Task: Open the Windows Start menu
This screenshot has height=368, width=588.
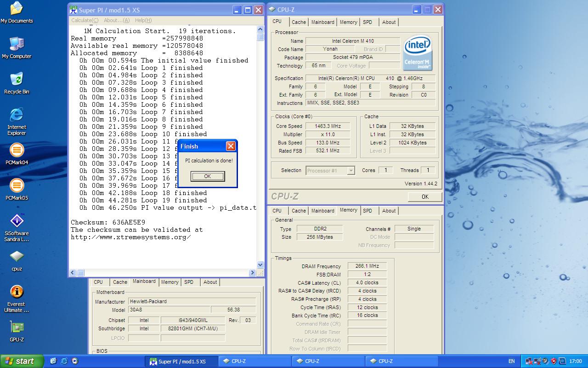Action: [x=22, y=361]
